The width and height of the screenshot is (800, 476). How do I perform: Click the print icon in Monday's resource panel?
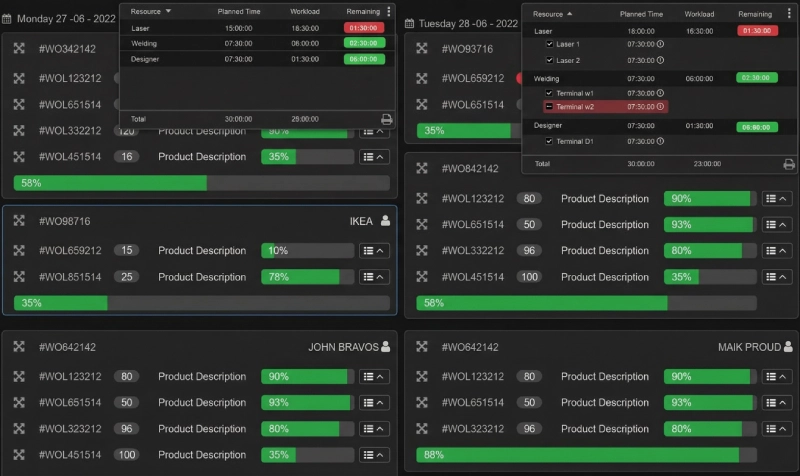click(x=386, y=119)
